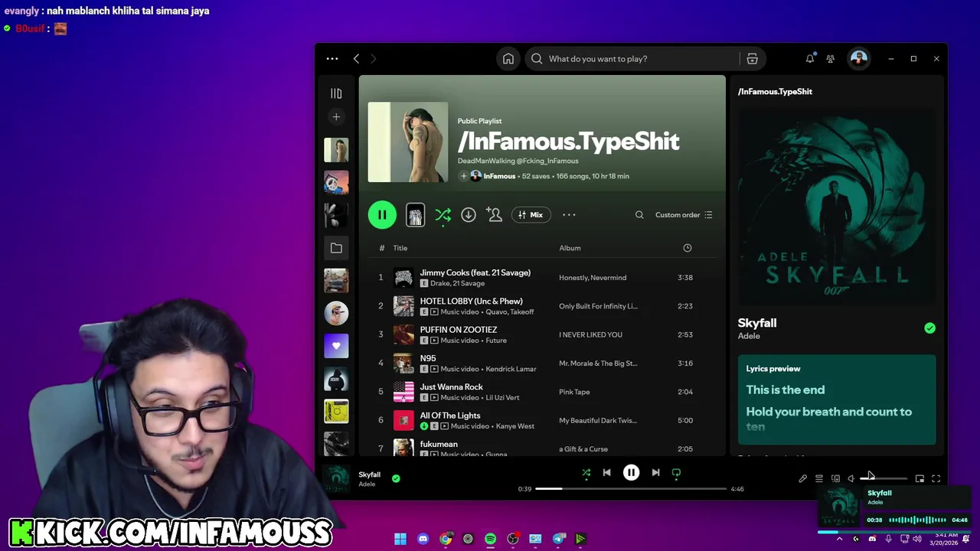Select the PUFFIN ON ZOOTIEZ track
The height and width of the screenshot is (551, 980).
(458, 329)
